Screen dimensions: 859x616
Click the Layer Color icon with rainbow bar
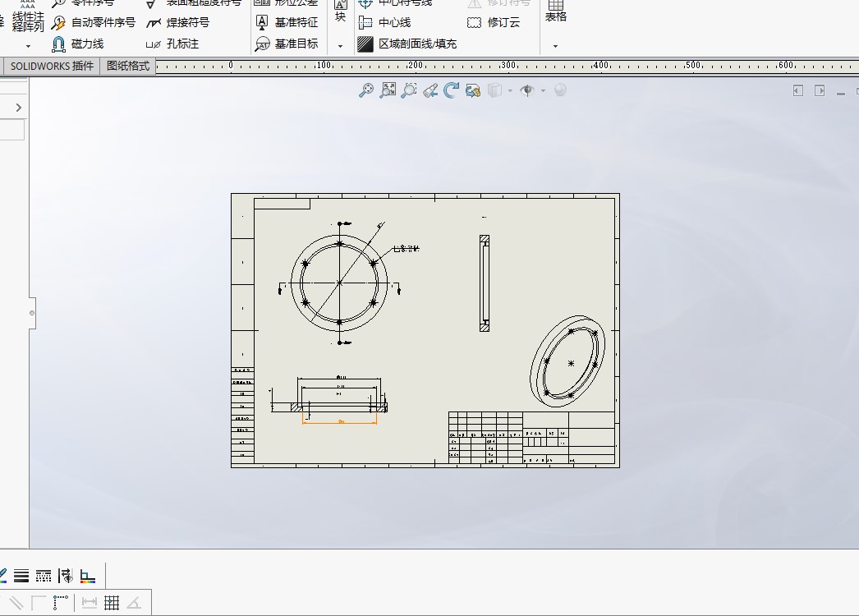click(x=88, y=576)
